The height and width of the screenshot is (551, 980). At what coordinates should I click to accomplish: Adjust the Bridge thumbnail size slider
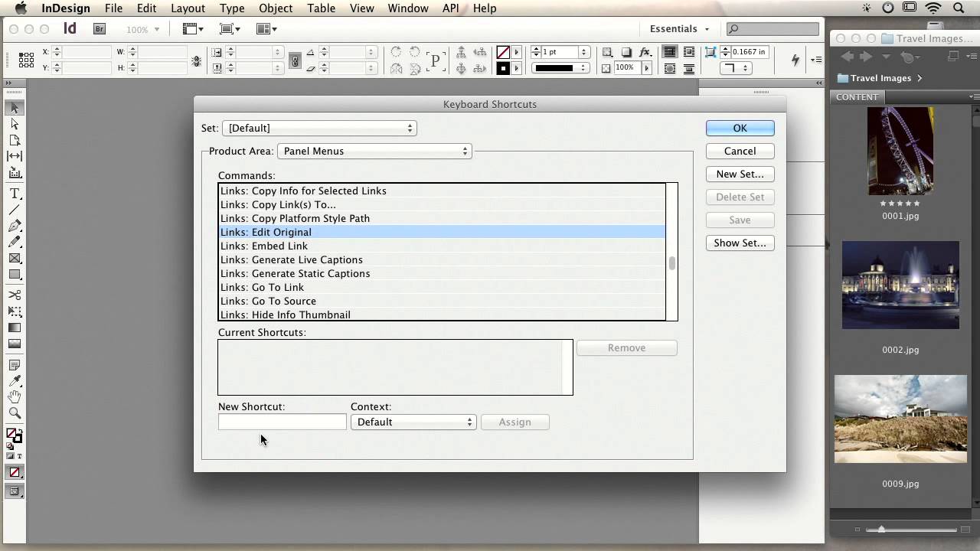coord(881,529)
